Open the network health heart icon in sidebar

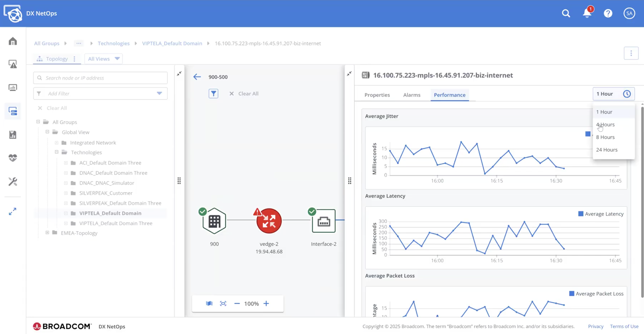[x=12, y=158]
